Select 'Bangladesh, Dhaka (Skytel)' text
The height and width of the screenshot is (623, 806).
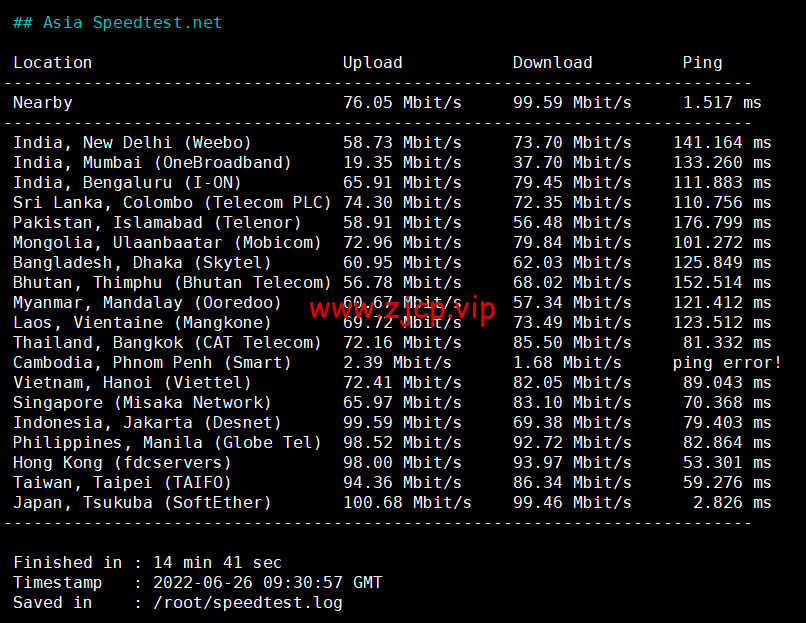point(142,263)
